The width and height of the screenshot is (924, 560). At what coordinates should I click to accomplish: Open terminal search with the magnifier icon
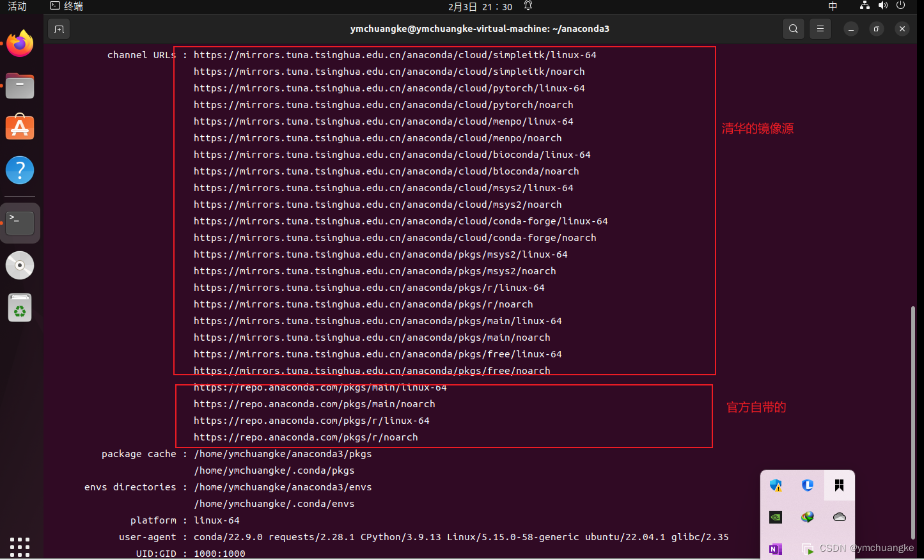(x=794, y=29)
